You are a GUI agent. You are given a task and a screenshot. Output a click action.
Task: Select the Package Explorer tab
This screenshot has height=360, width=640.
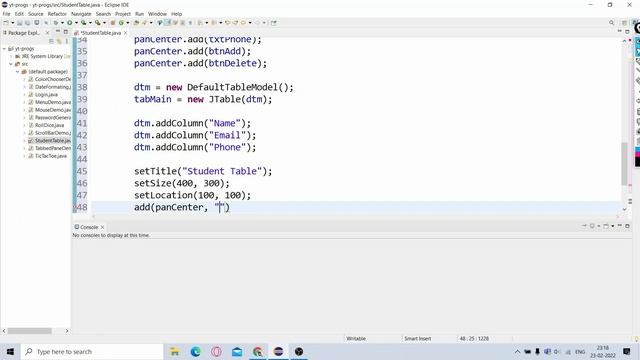(x=24, y=33)
